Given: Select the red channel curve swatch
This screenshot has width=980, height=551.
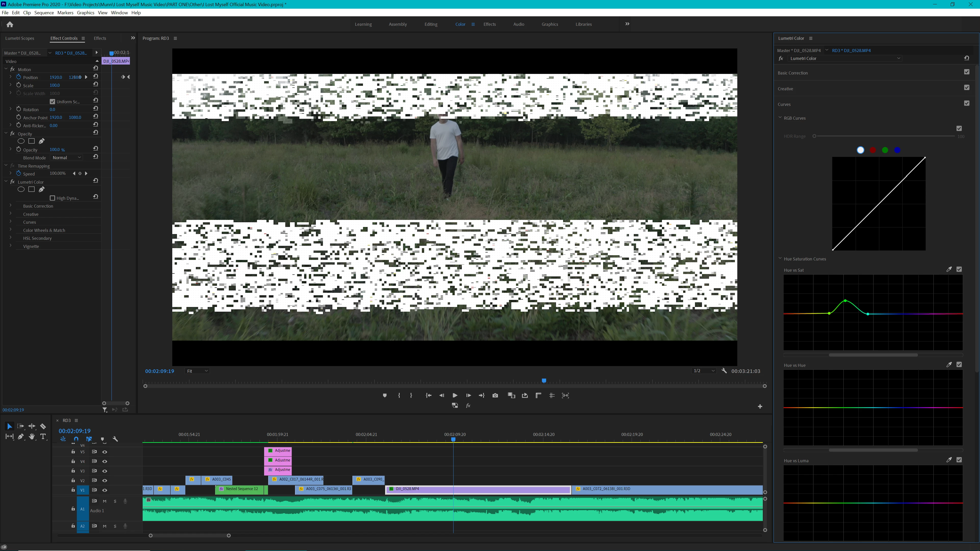Looking at the screenshot, I should (x=873, y=150).
